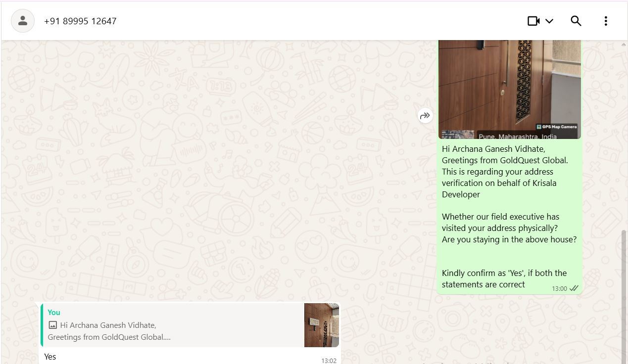Open the contact's profile avatar

(23, 21)
